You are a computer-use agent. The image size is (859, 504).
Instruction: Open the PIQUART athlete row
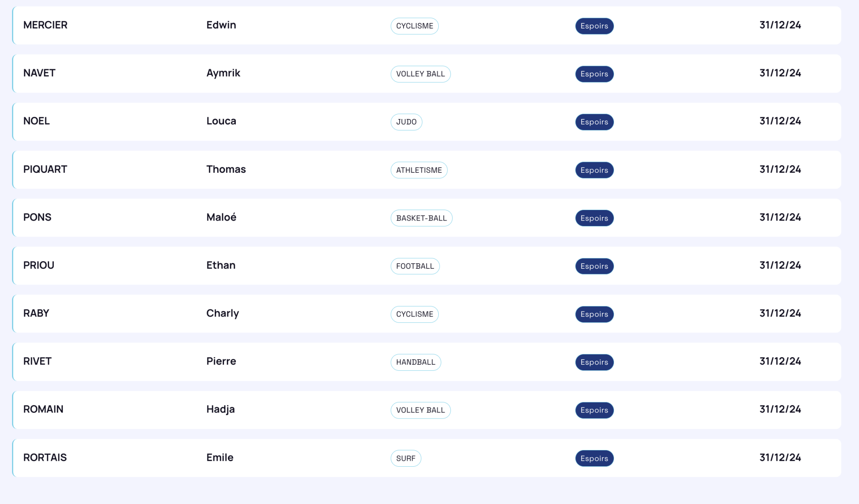click(427, 170)
